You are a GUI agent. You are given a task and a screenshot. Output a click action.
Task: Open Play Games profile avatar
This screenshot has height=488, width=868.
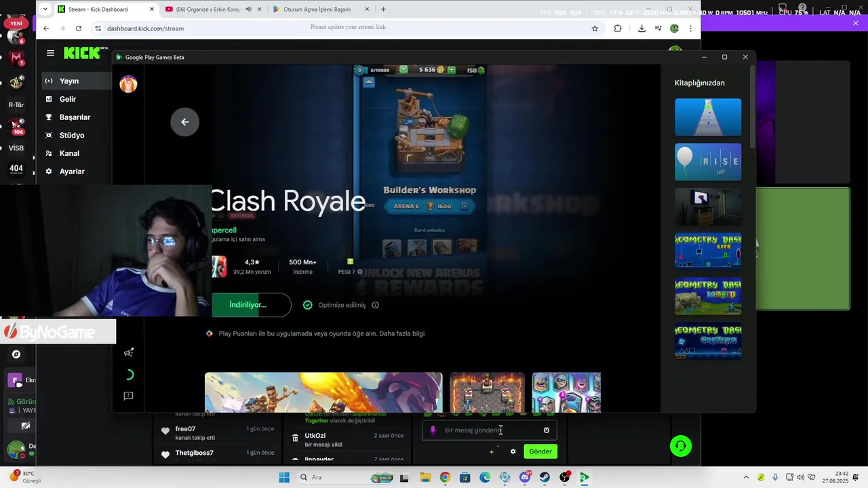tap(128, 84)
